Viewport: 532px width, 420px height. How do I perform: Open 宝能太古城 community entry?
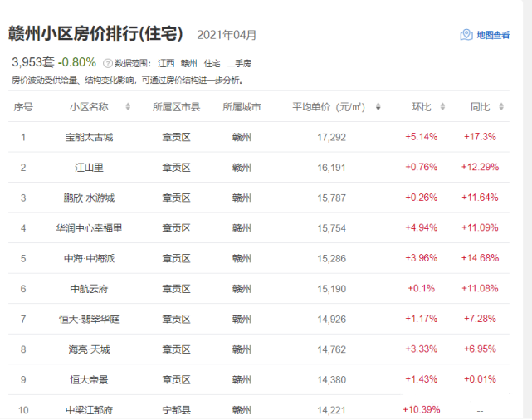pyautogui.click(x=90, y=138)
